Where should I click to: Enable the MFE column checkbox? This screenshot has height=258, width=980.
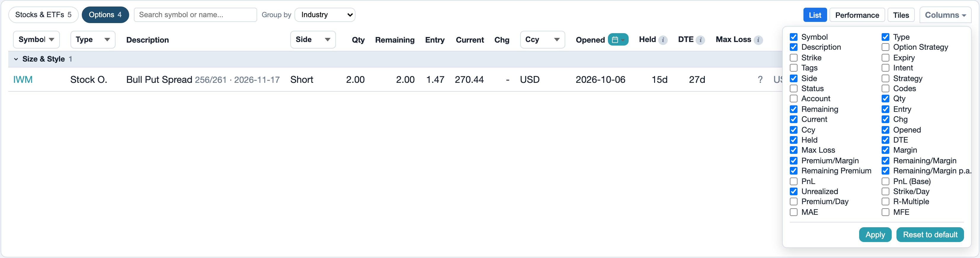886,212
